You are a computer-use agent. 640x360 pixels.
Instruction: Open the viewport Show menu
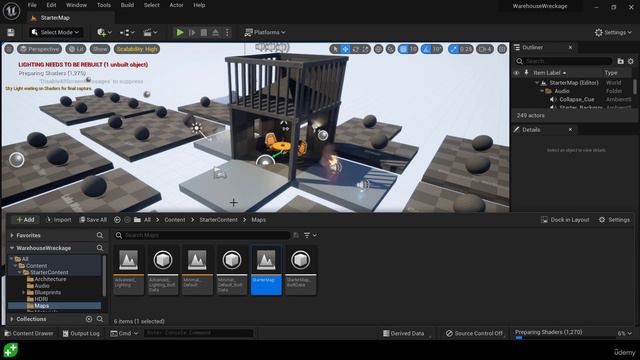(100, 49)
